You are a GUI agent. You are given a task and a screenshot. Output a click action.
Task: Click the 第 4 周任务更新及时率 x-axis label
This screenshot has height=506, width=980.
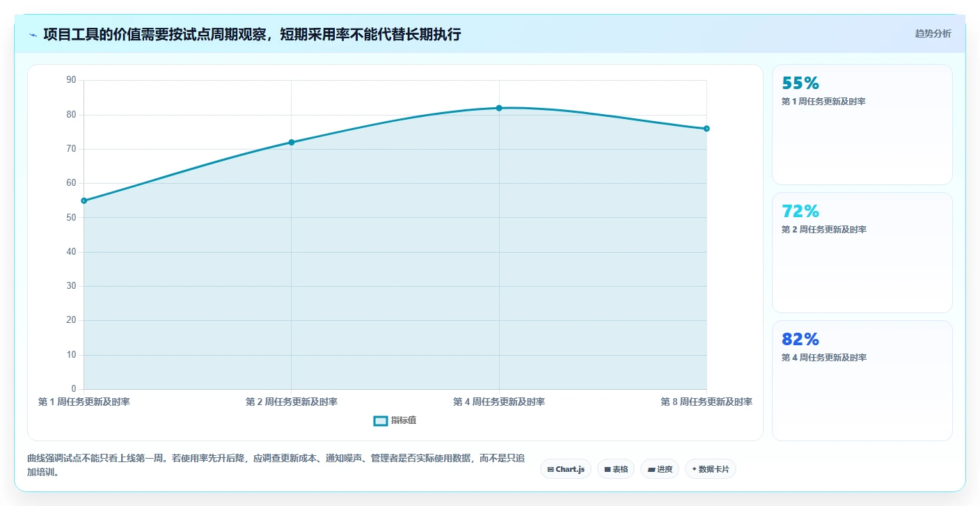499,402
